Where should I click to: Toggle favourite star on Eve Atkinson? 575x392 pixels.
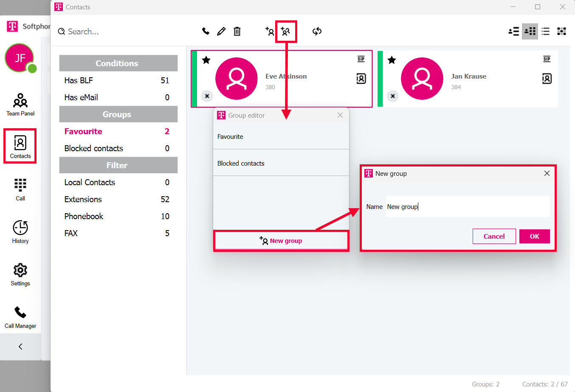[206, 60]
